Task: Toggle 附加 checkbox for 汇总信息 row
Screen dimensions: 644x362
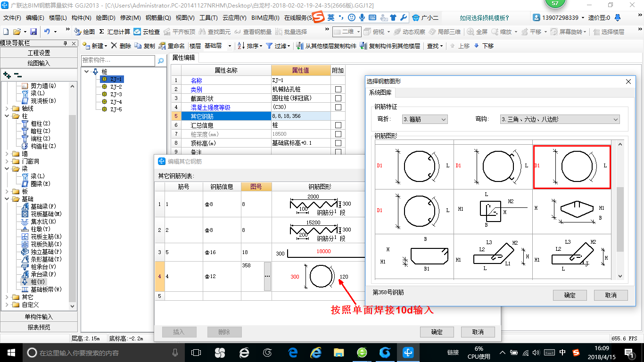Action: (338, 125)
